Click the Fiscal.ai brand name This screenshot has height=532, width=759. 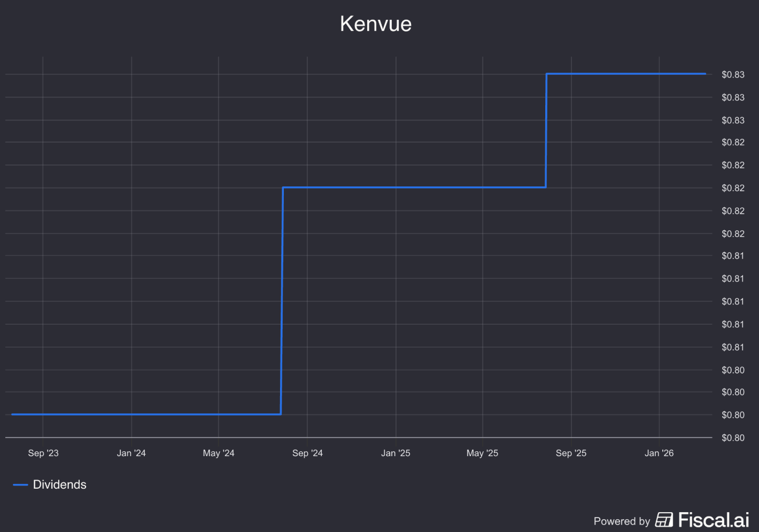714,520
